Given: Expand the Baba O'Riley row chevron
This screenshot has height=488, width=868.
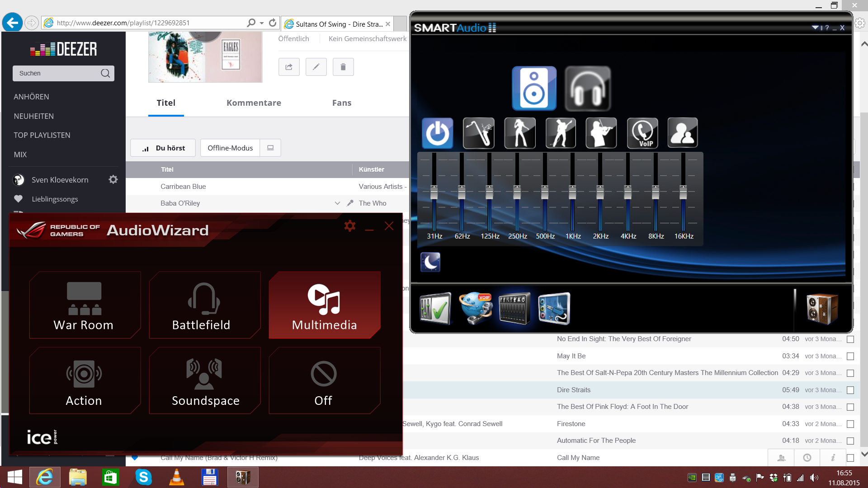Looking at the screenshot, I should tap(337, 203).
